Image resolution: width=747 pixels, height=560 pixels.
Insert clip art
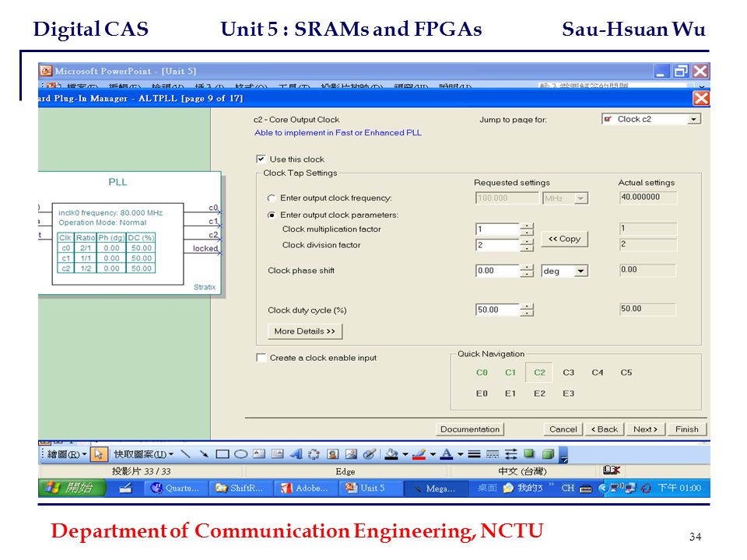point(332,453)
